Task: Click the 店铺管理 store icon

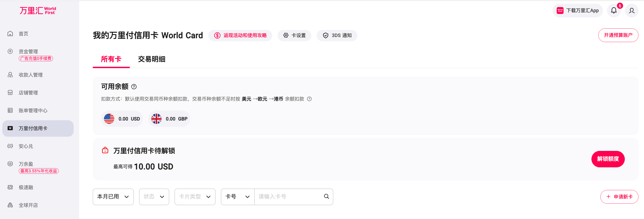Action: [x=10, y=93]
